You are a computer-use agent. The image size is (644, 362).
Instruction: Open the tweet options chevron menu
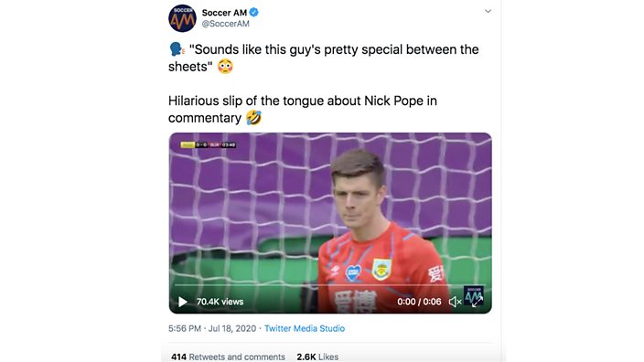click(488, 11)
